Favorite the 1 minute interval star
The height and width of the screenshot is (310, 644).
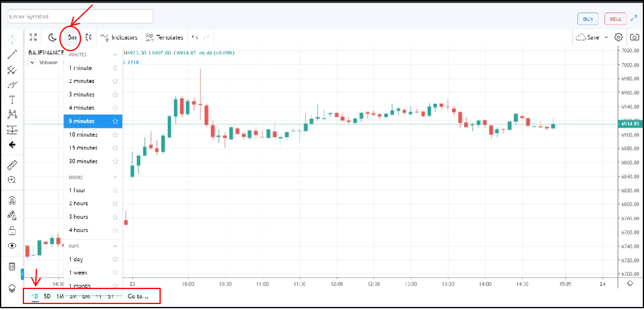pyautogui.click(x=115, y=68)
